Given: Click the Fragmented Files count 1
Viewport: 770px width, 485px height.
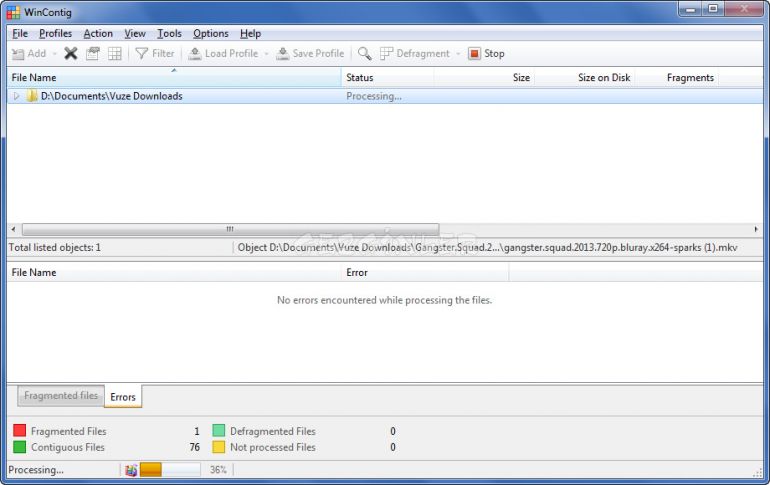Looking at the screenshot, I should click(x=197, y=431).
